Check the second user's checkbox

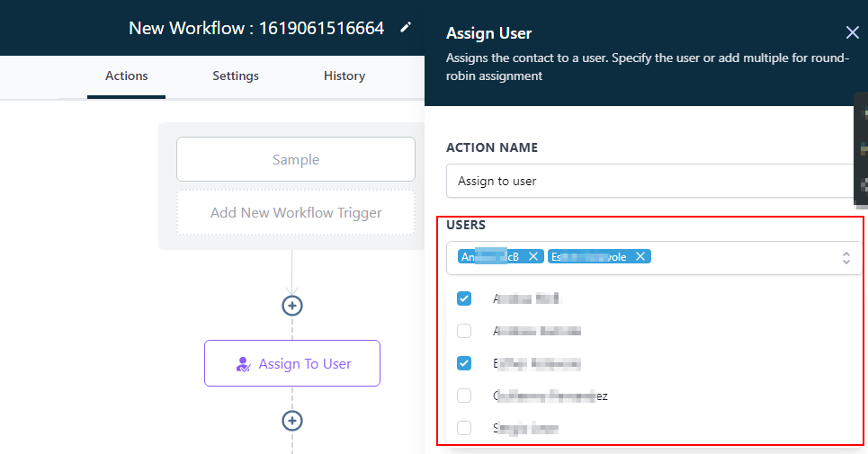tap(464, 331)
